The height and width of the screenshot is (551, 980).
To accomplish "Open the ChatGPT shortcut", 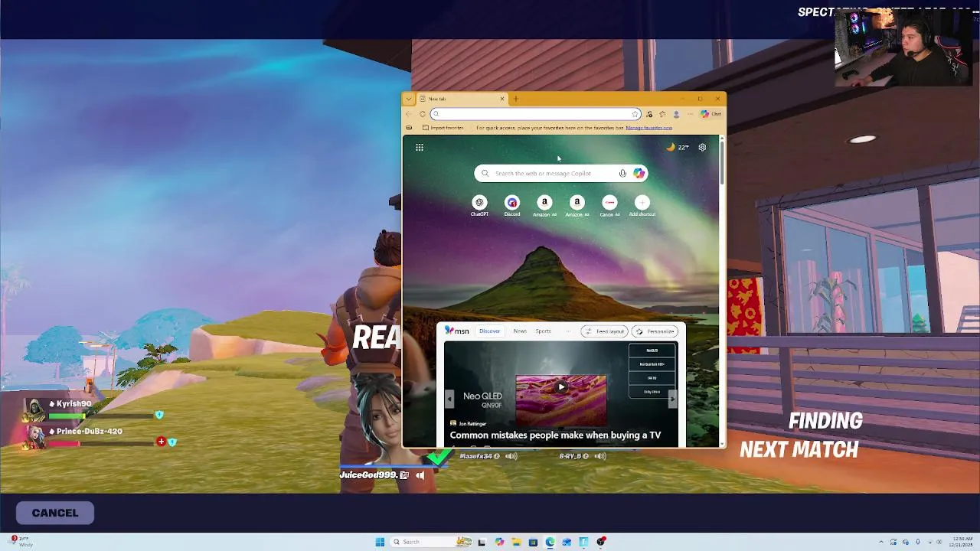I will pyautogui.click(x=479, y=206).
